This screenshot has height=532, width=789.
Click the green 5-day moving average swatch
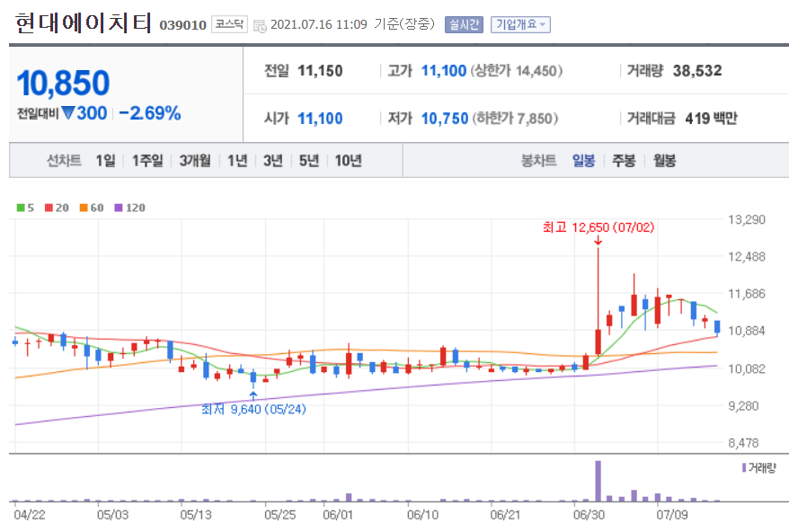[21, 208]
